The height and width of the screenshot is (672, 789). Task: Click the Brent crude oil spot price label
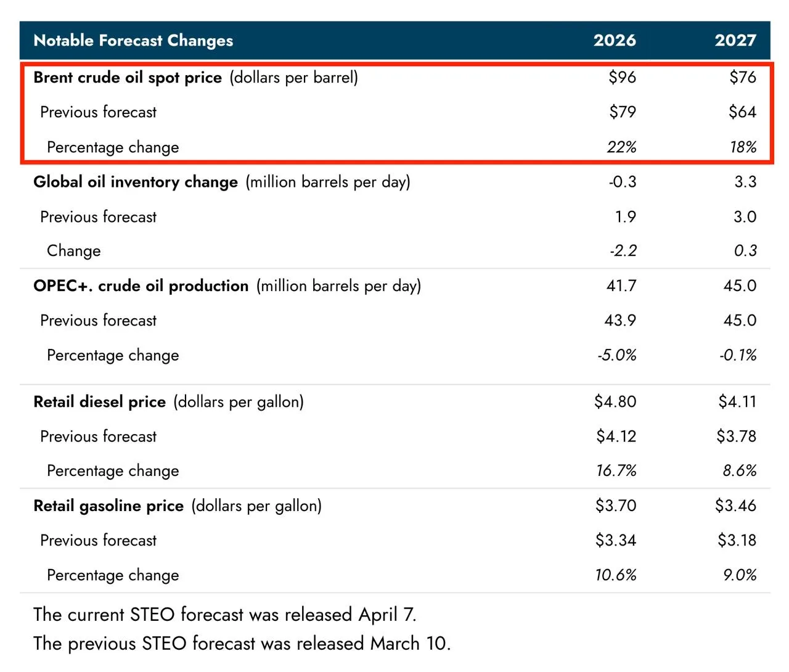[x=128, y=78]
